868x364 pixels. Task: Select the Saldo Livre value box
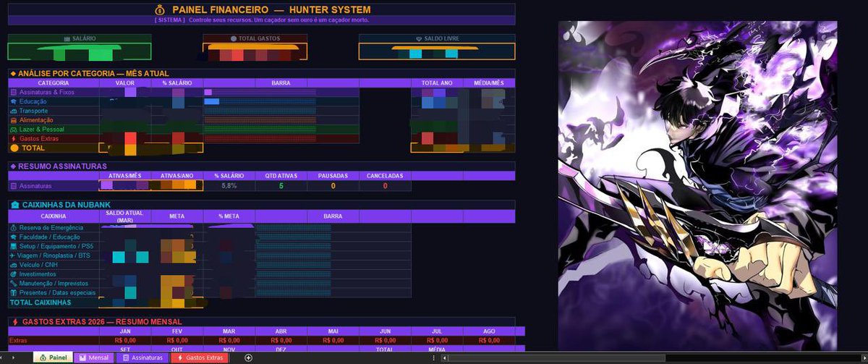[x=437, y=51]
